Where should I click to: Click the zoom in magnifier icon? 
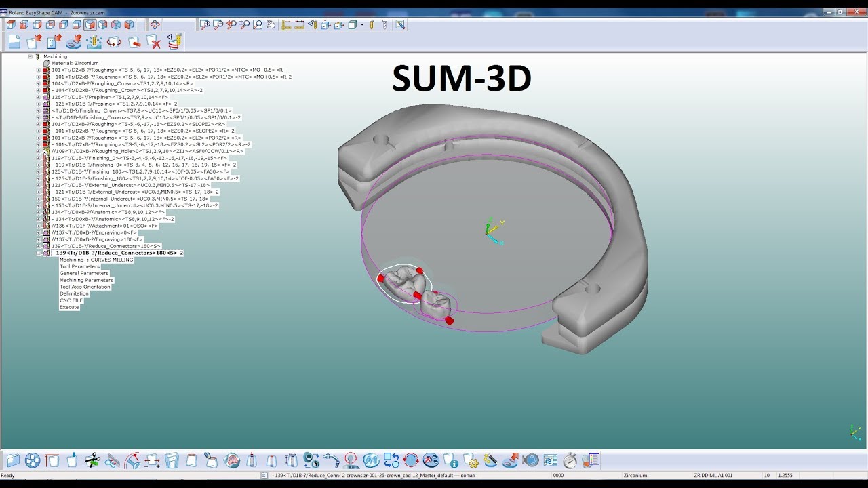click(x=205, y=24)
